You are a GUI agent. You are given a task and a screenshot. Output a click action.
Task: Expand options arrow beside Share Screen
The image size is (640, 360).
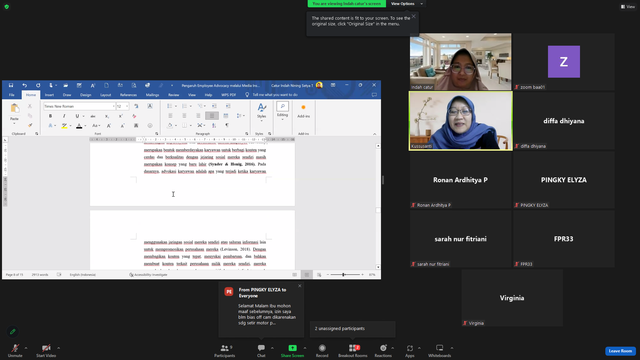[x=305, y=348]
